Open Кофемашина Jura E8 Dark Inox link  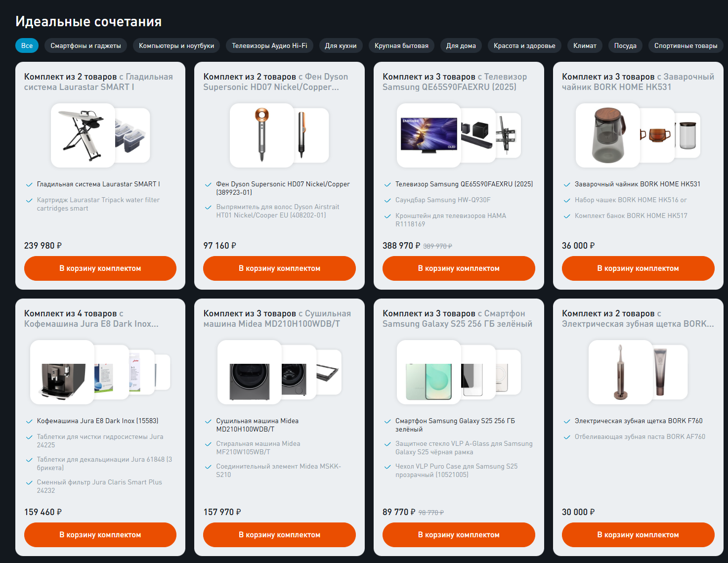click(x=97, y=421)
